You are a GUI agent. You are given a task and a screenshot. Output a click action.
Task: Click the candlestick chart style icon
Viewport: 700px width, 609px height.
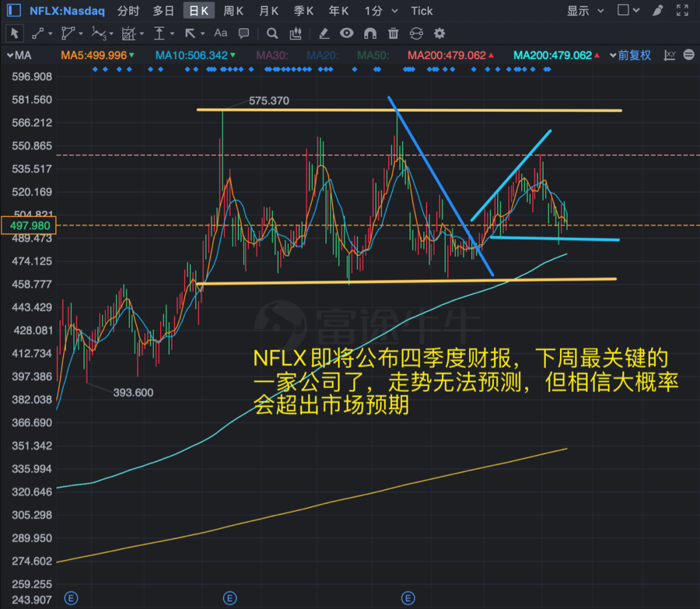[296, 34]
